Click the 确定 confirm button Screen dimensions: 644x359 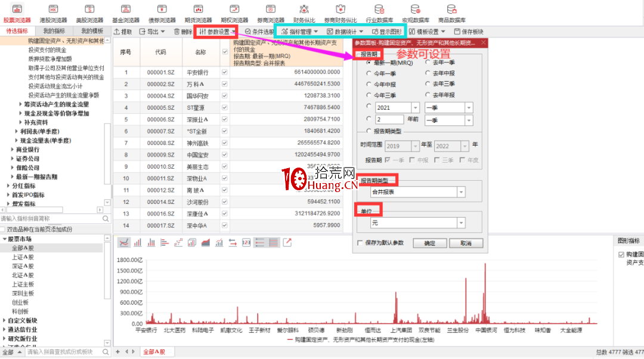click(x=429, y=243)
